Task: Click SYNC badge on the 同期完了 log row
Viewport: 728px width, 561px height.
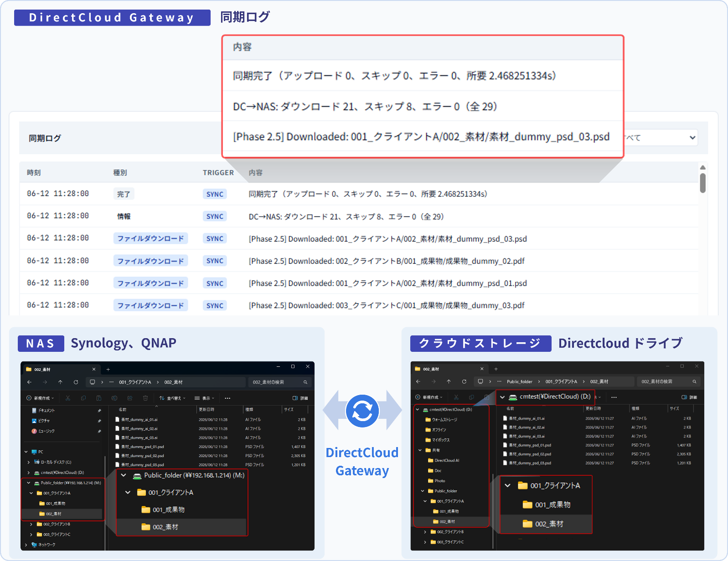Action: [x=215, y=194]
